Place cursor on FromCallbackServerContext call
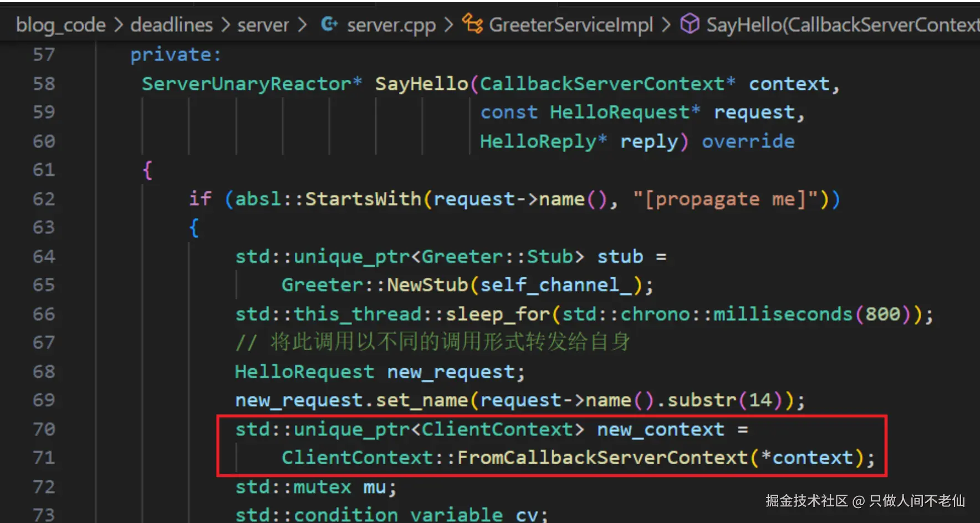 [603, 458]
